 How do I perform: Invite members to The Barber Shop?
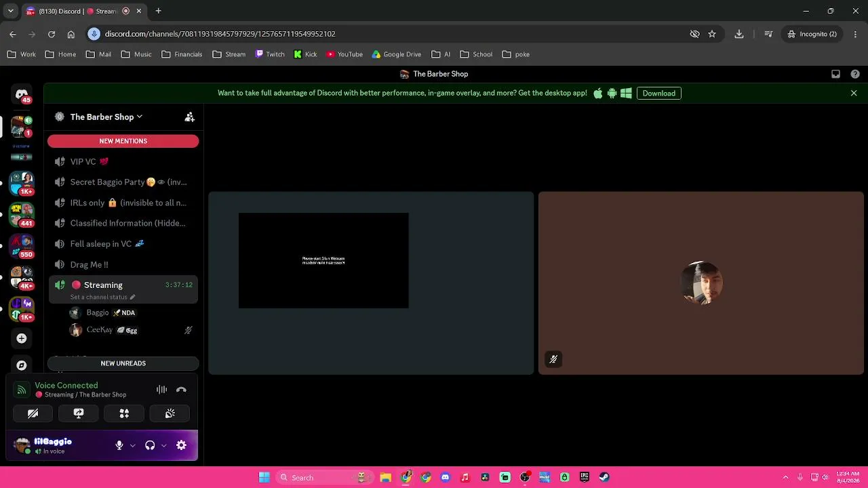190,117
